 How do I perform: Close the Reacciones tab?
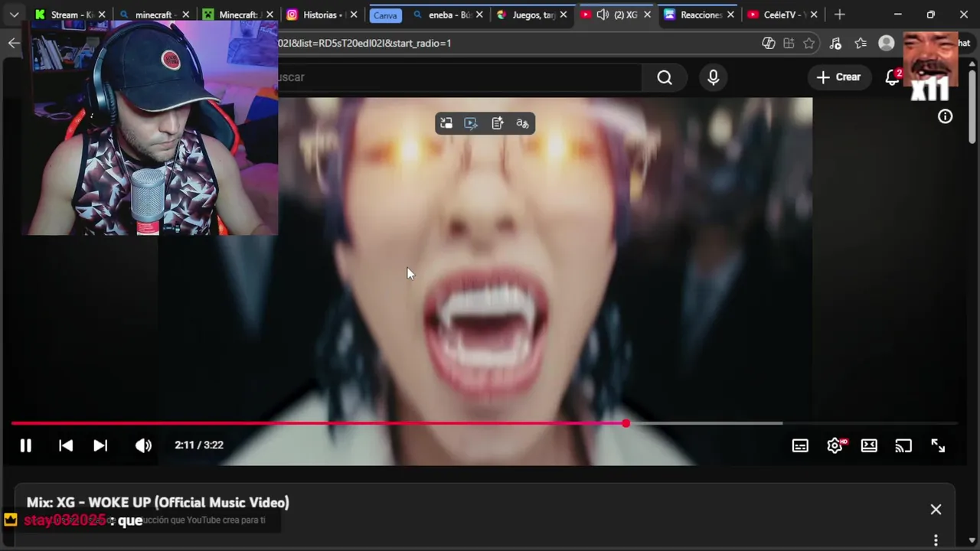730,15
